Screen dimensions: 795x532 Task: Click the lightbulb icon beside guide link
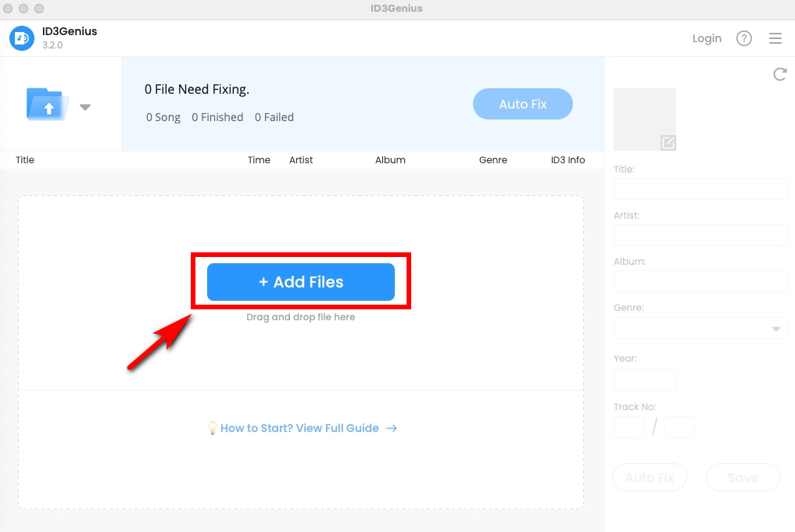point(213,428)
